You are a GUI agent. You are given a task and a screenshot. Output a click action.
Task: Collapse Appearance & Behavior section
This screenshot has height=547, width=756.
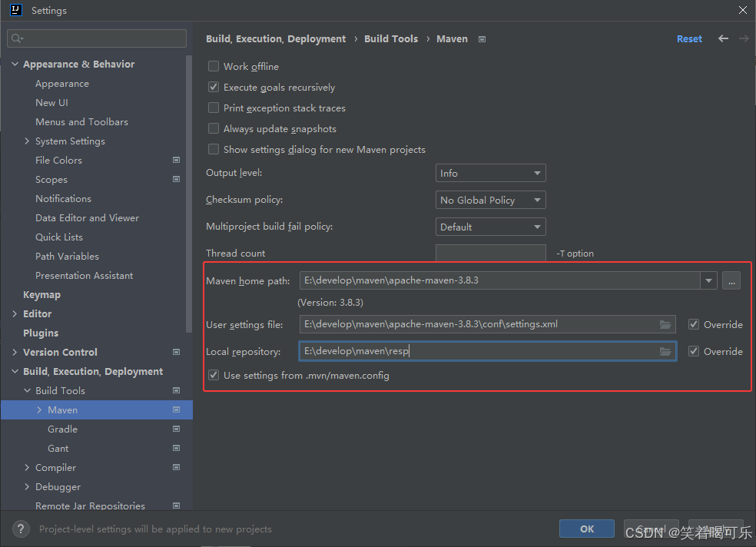(15, 64)
